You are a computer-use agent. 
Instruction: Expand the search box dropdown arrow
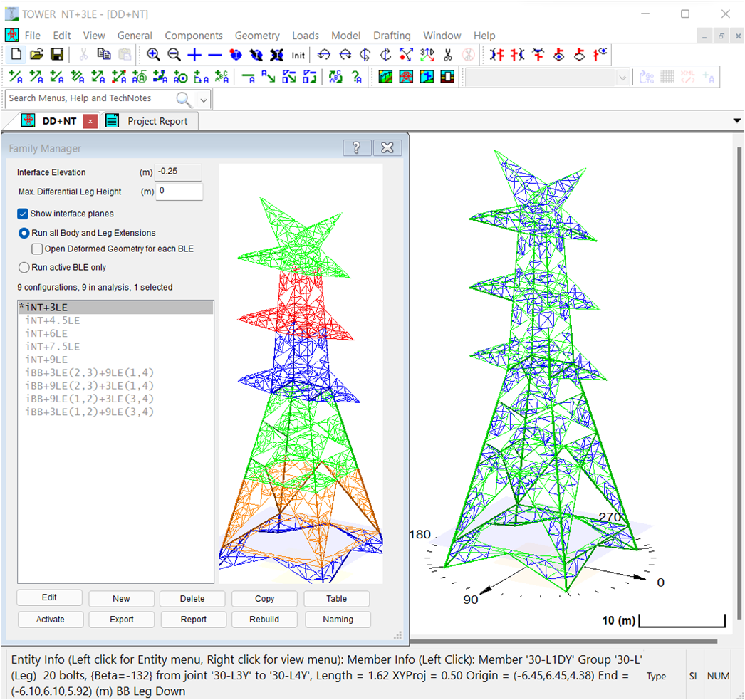pos(204,99)
